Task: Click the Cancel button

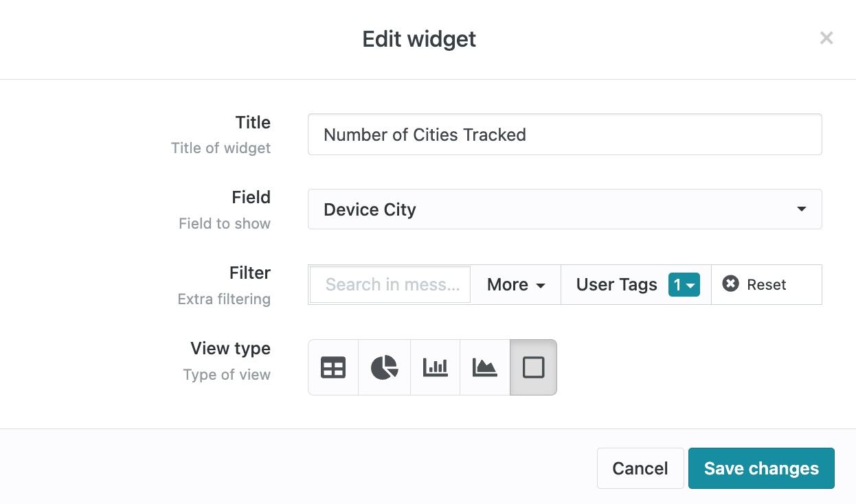Action: [640, 468]
